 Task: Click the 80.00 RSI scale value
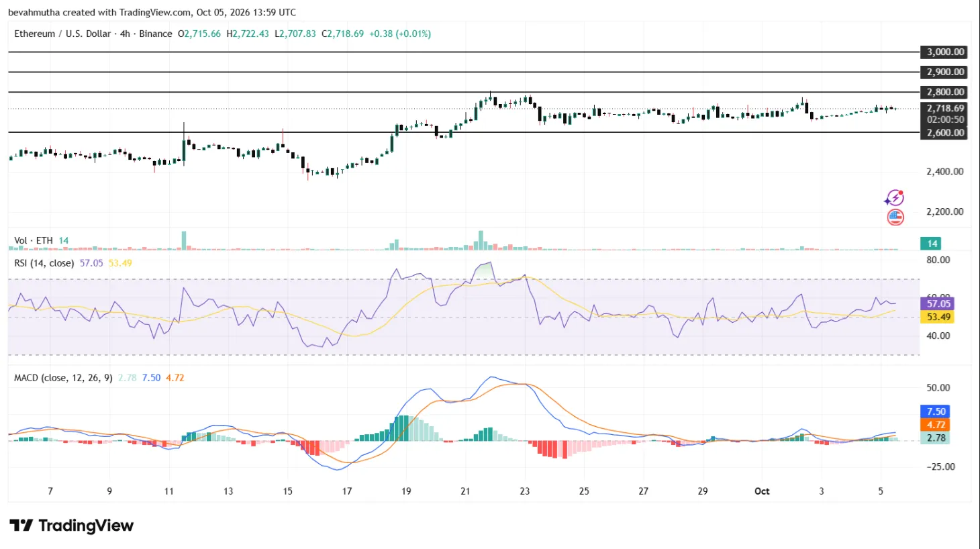(938, 260)
